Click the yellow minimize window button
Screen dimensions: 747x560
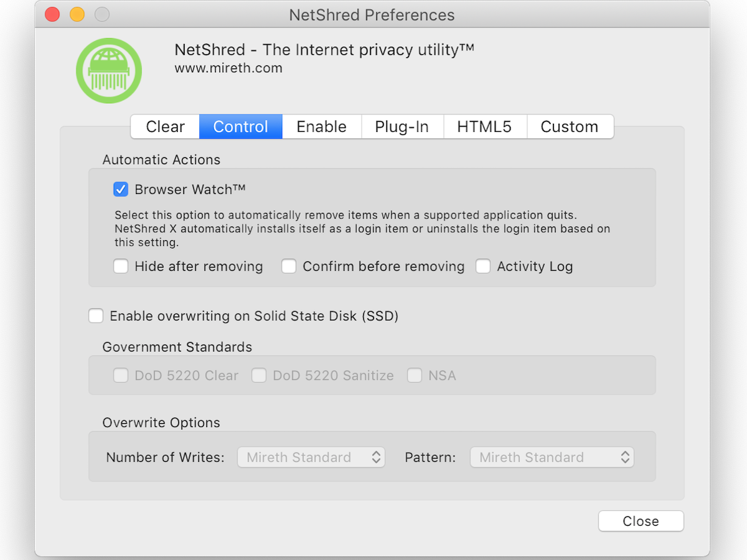[x=77, y=15]
